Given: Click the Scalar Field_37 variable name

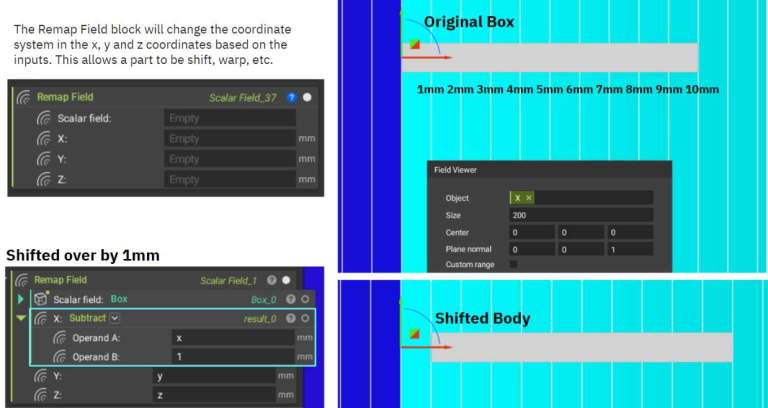Looking at the screenshot, I should tap(242, 98).
